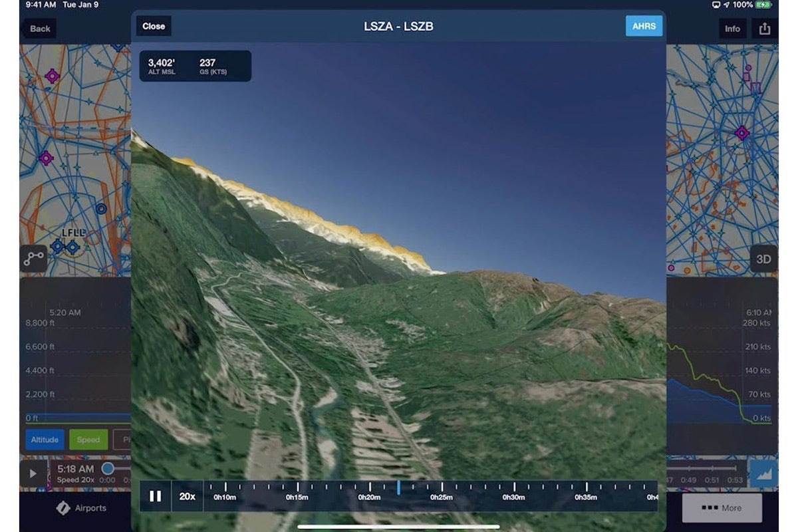Tap the LSZA - LSZB title
798x532 pixels.
tap(398, 27)
